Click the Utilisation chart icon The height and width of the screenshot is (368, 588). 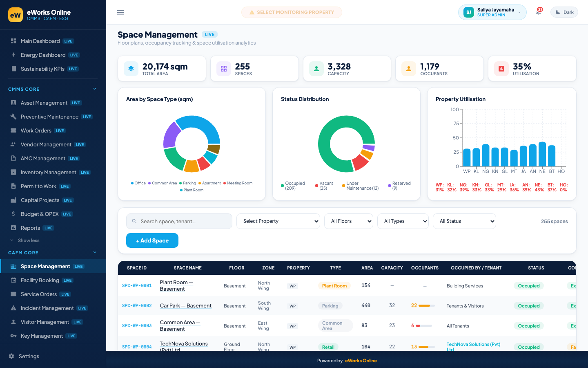point(501,69)
